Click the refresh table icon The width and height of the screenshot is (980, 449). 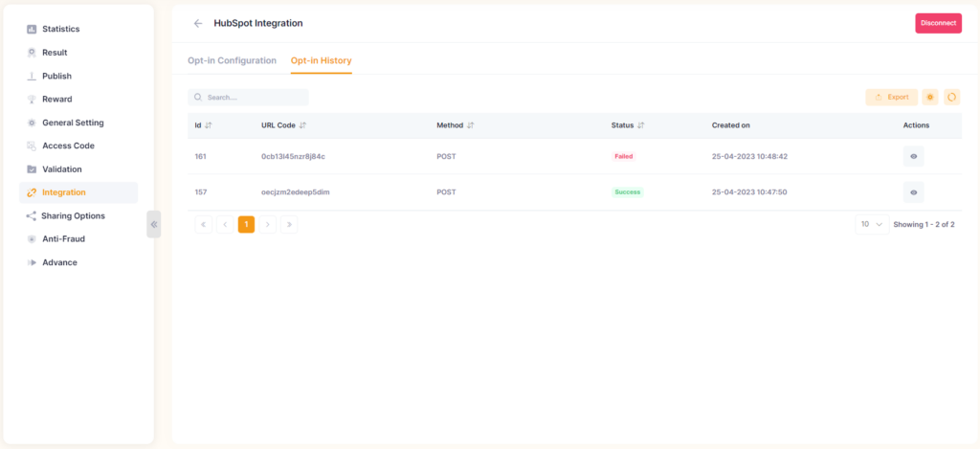[x=952, y=97]
